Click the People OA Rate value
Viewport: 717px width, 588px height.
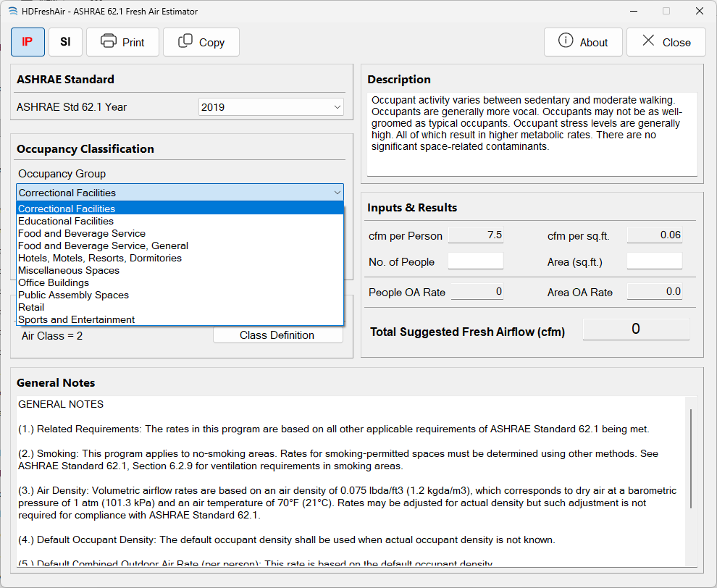pos(477,292)
